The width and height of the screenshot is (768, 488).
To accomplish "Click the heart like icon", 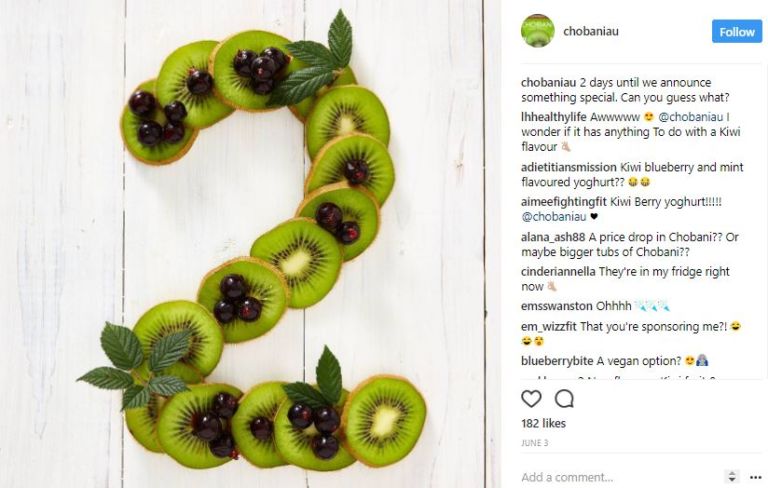I will (531, 399).
